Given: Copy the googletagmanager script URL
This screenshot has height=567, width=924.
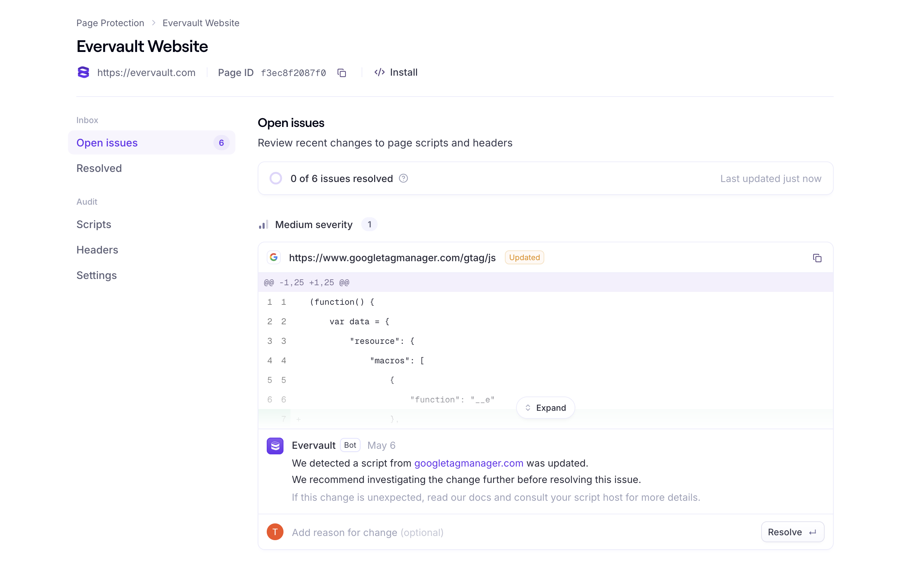Looking at the screenshot, I should 817,258.
